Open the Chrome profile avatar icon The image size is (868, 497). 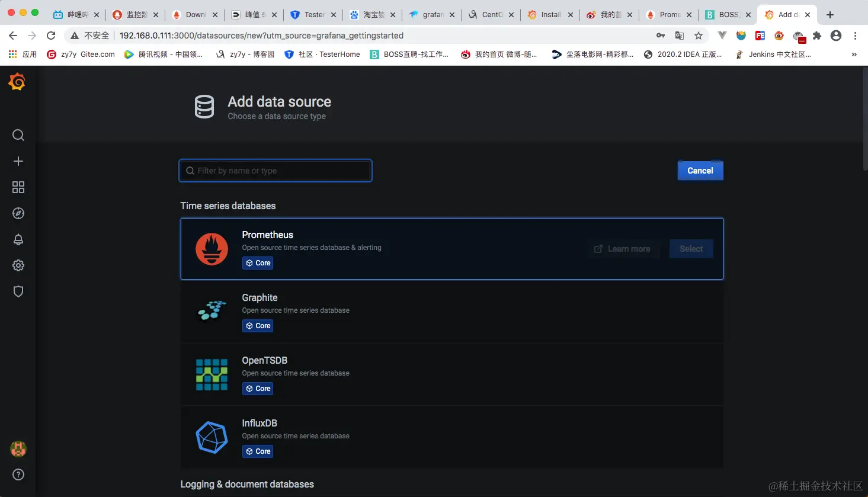pos(836,36)
